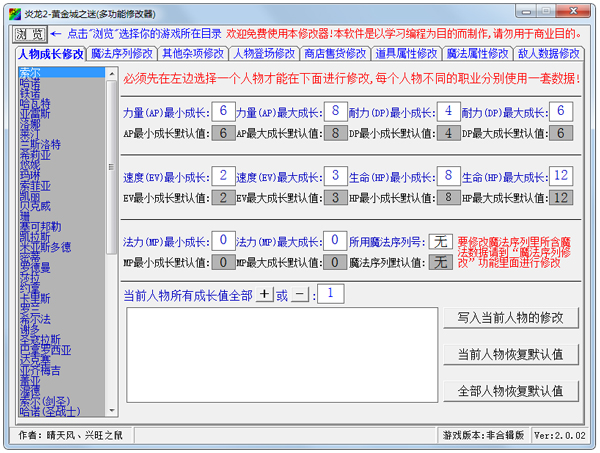600x453 pixels.
Task: Click the 所用魔法序列号 input field
Action: [440, 241]
